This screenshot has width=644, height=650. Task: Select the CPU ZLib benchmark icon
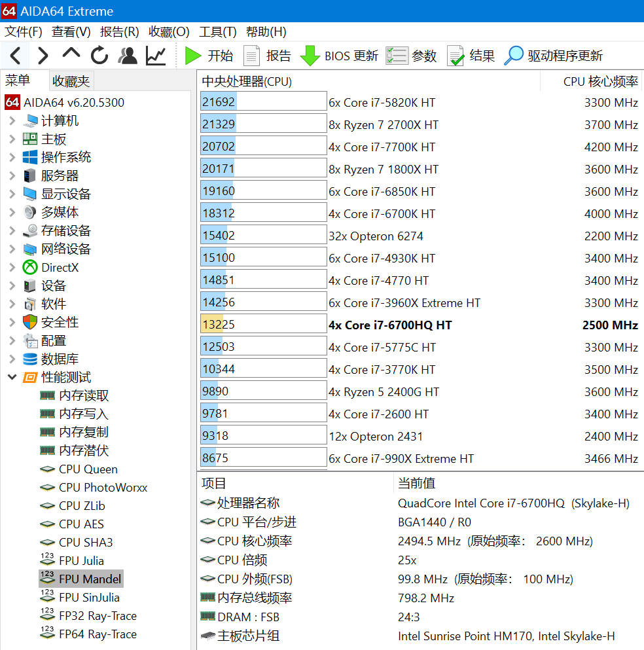click(47, 506)
